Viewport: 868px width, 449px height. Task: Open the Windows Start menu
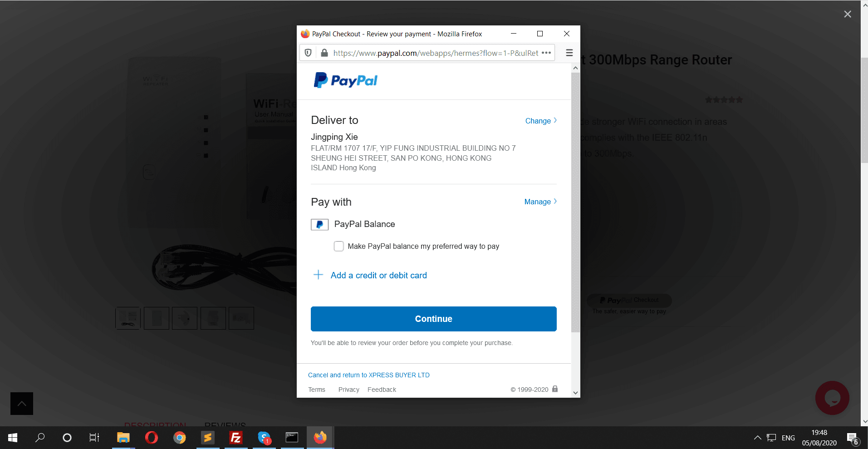[13, 438]
